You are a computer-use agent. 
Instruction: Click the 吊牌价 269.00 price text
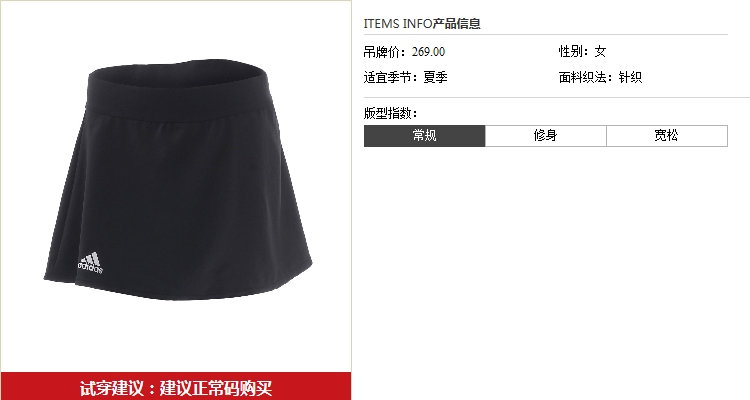tap(404, 52)
